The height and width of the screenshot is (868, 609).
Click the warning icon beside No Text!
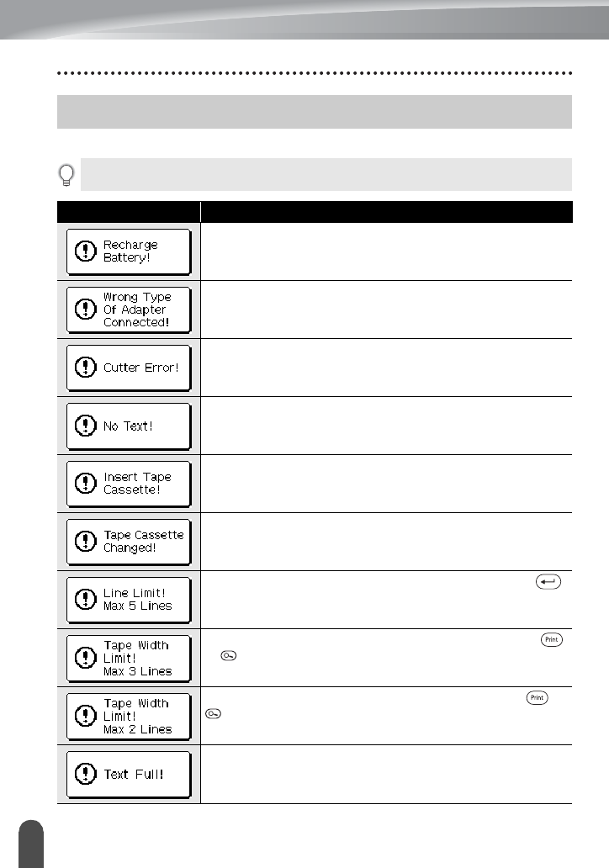pos(85,426)
